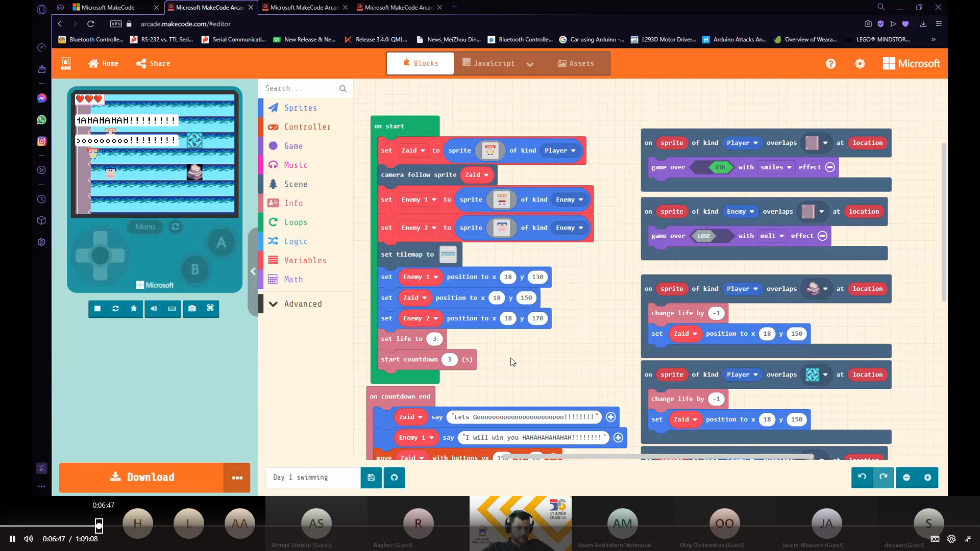Open the Assets tab
The width and height of the screenshot is (980, 551).
point(576,63)
